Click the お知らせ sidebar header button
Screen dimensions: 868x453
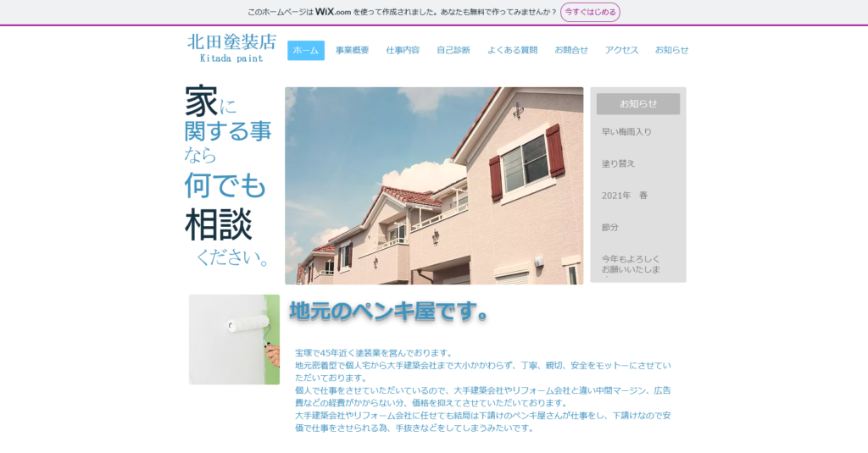[x=637, y=103]
